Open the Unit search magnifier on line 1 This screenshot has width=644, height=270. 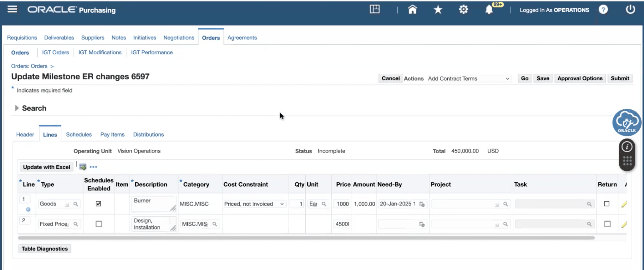[324, 204]
